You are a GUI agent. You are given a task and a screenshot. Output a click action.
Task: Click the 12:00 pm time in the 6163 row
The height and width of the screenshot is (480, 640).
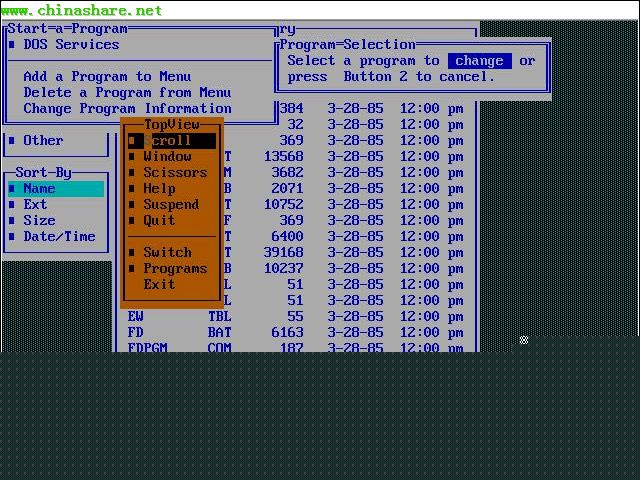[431, 333]
